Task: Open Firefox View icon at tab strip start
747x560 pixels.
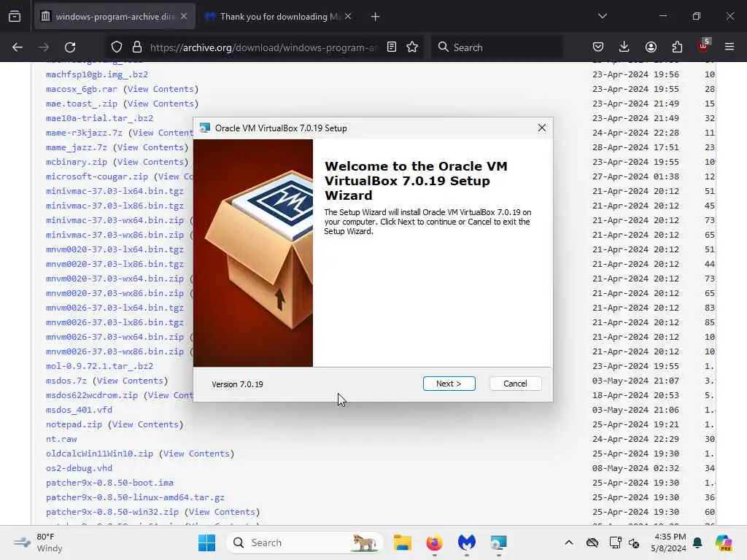Action: [15, 17]
